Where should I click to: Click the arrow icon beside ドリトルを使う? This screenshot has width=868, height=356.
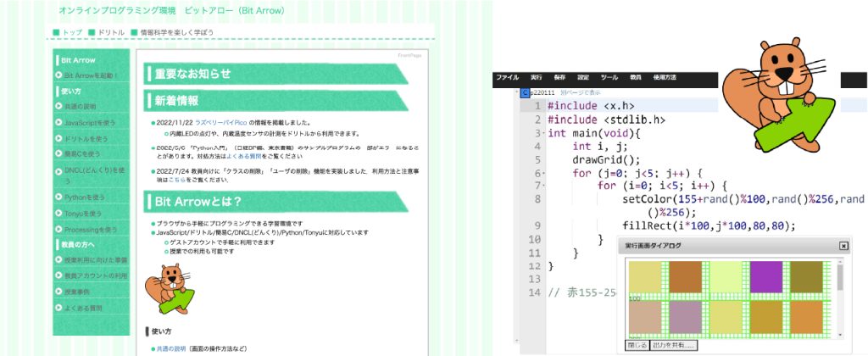(x=58, y=138)
